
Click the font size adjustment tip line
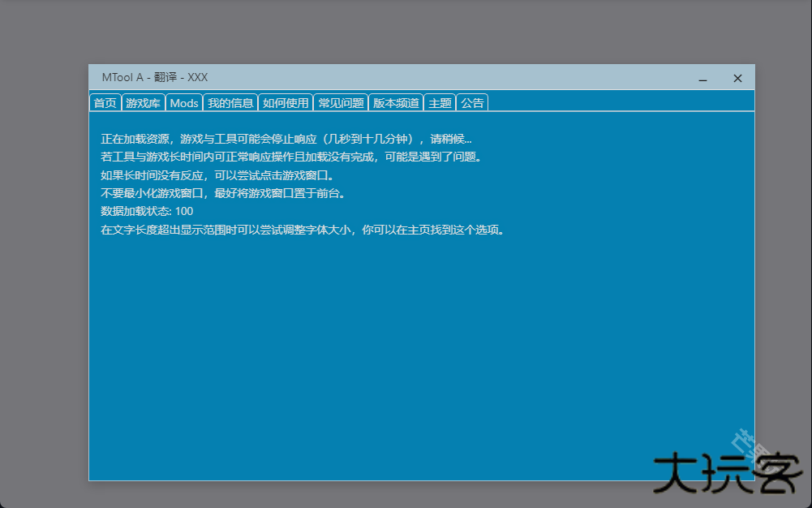click(x=303, y=230)
